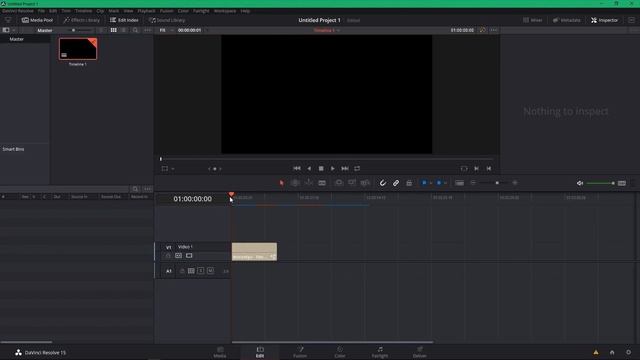Open the File menu

(x=41, y=11)
